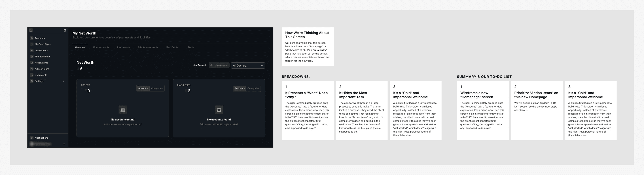Open Advisor Team in sidebar label

[x=42, y=69]
